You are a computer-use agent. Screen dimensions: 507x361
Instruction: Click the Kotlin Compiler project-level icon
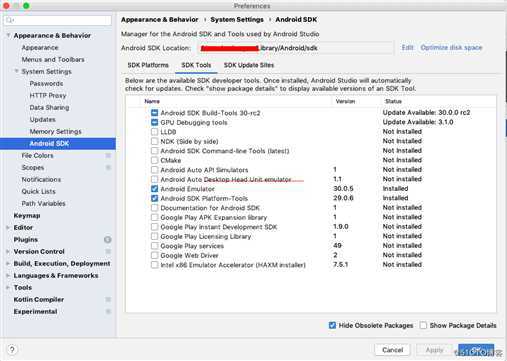(108, 299)
